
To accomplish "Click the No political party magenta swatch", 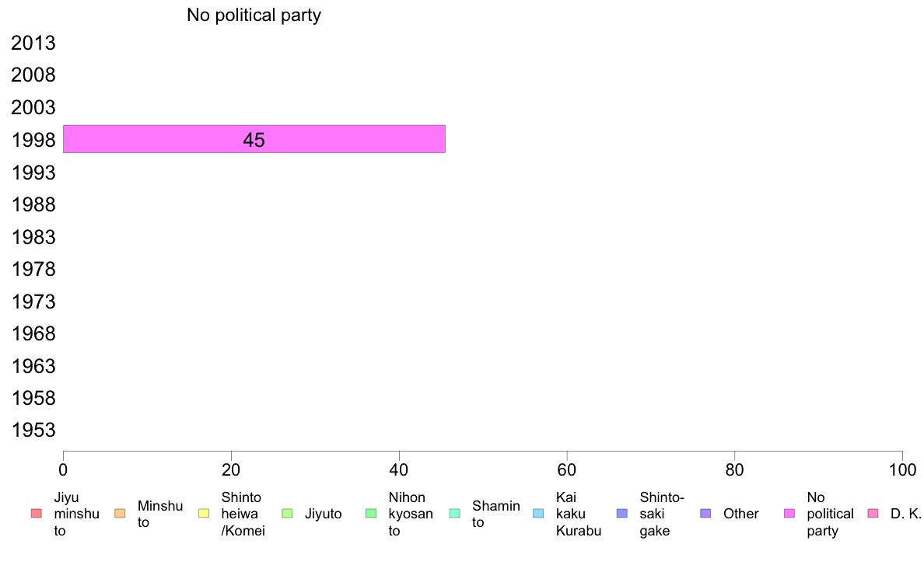I will click(789, 513).
